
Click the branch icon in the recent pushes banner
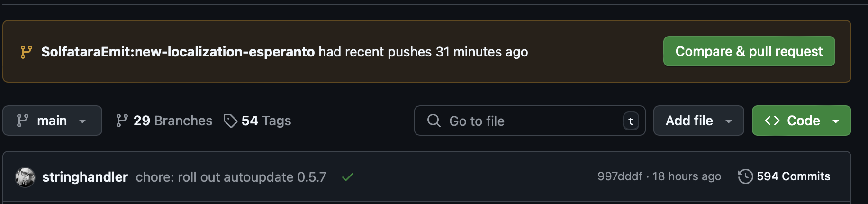(x=26, y=52)
